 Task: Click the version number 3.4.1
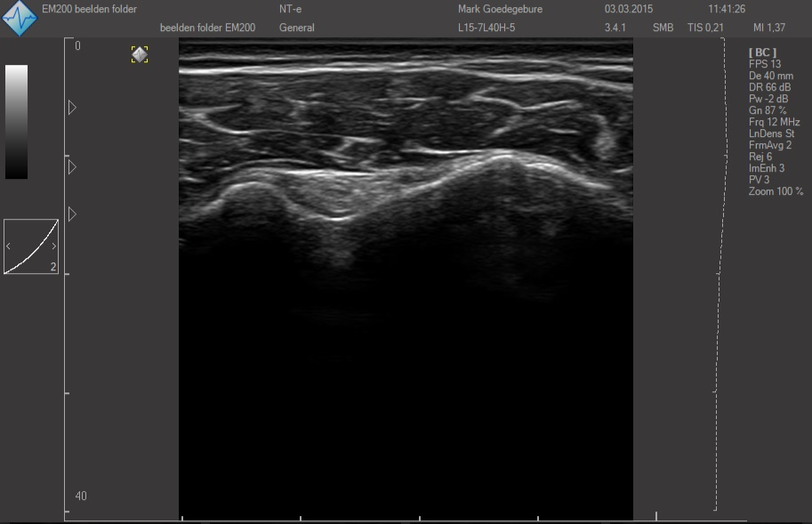click(x=615, y=28)
